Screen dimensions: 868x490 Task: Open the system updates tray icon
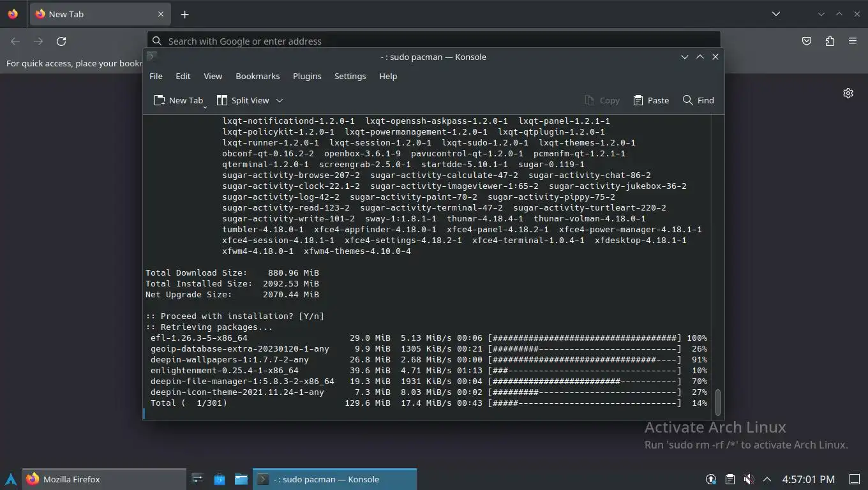tap(711, 479)
